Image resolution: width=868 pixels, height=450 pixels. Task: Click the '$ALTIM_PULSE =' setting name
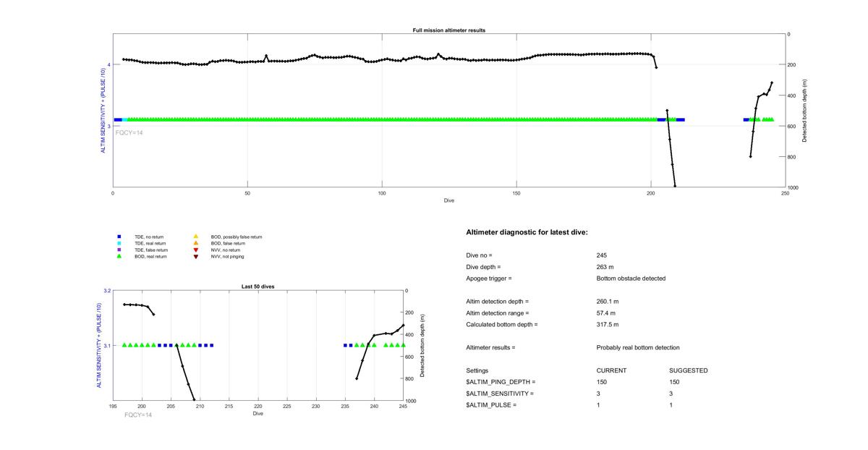point(491,405)
